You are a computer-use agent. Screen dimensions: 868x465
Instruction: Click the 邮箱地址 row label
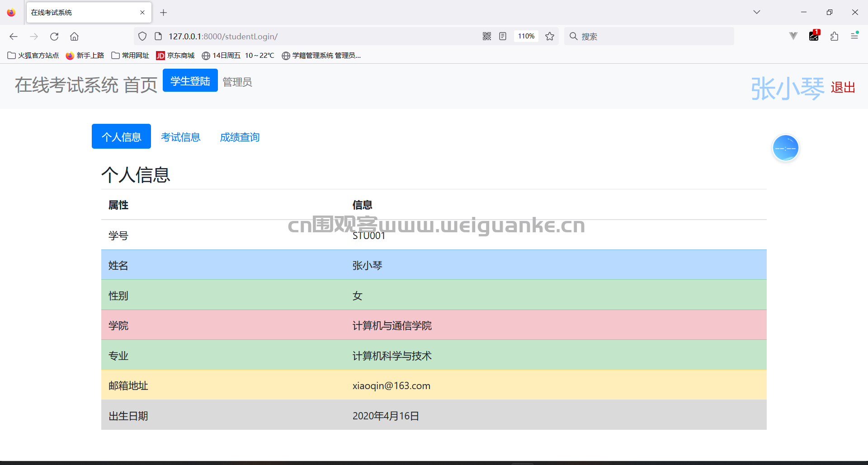(x=128, y=386)
